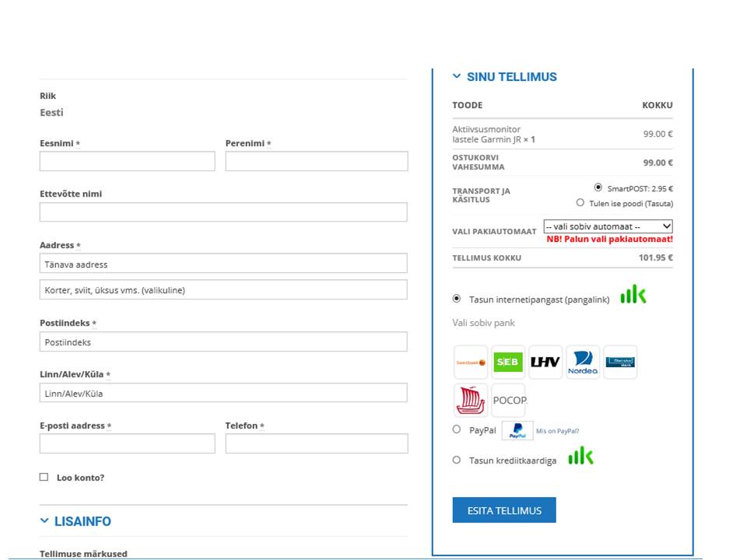Click the PayPal logo image

tap(517, 431)
